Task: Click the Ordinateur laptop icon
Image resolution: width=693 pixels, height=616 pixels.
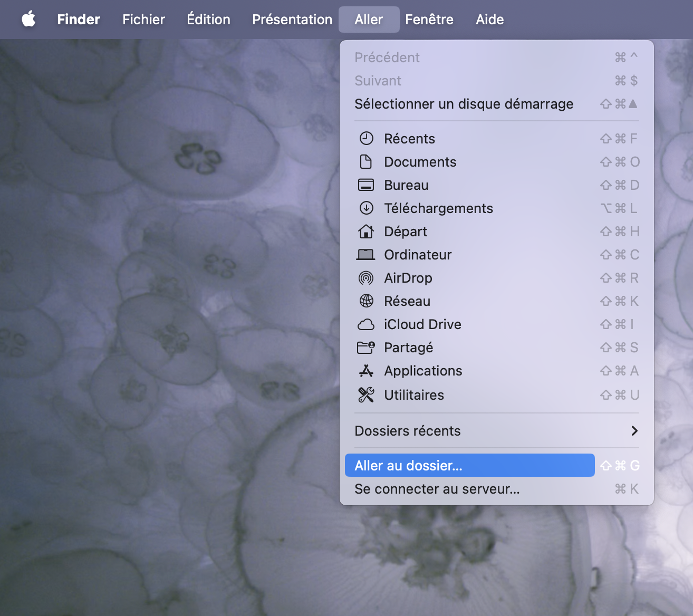Action: (x=366, y=255)
